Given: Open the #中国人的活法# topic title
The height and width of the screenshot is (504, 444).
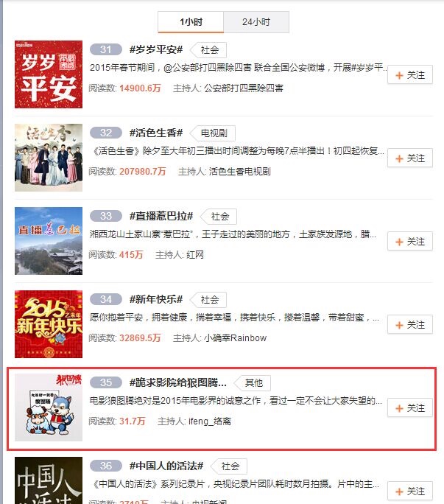Looking at the screenshot, I should (x=166, y=466).
